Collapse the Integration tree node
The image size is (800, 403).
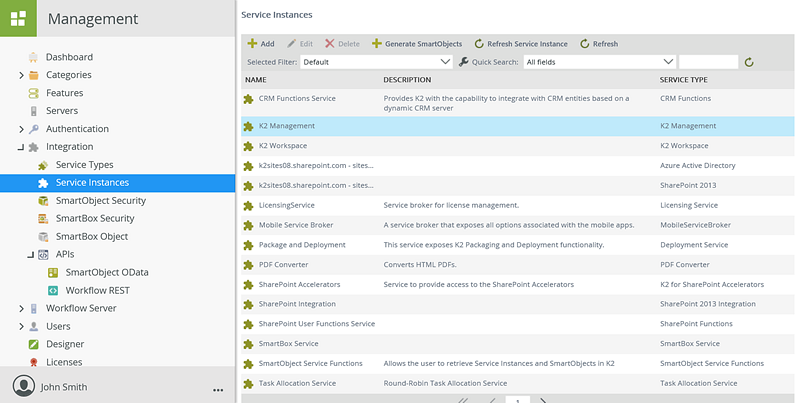(21, 147)
